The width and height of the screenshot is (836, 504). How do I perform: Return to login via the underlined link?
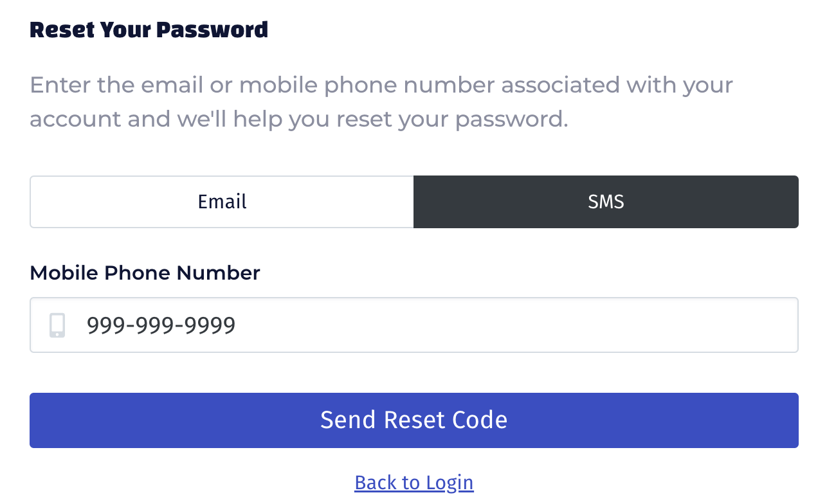tap(413, 482)
